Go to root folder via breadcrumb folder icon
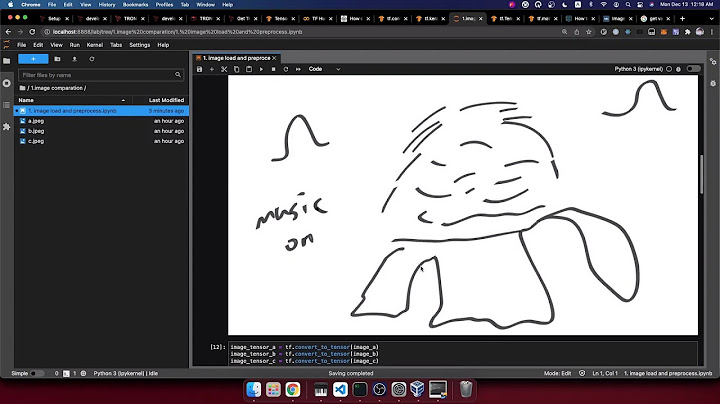 coord(22,88)
